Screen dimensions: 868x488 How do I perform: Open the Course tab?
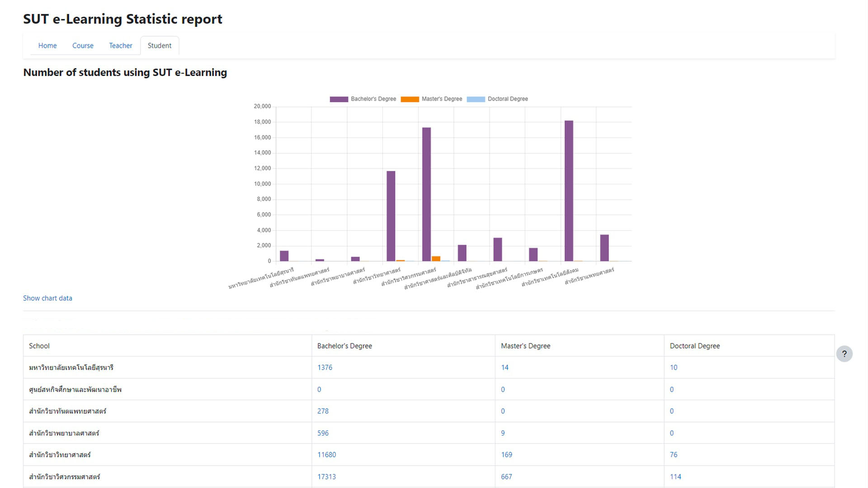coord(83,46)
